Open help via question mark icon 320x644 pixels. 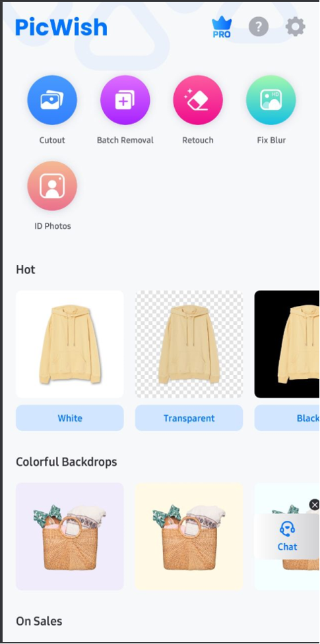pos(259,27)
